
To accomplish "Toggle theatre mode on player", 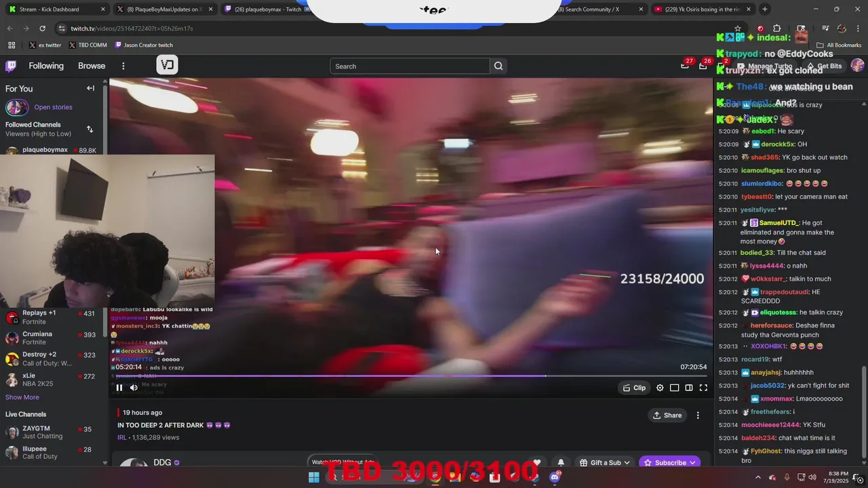I will (689, 388).
